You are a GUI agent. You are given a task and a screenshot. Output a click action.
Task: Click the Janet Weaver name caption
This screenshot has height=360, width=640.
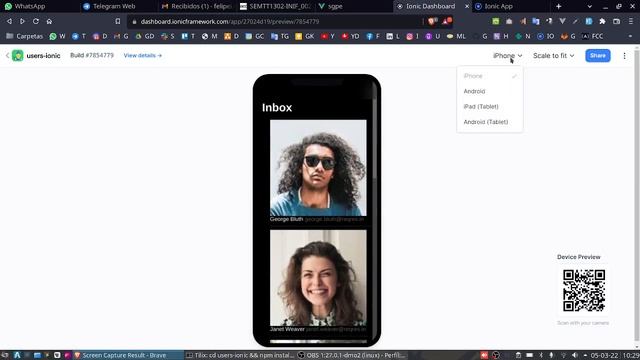287,329
